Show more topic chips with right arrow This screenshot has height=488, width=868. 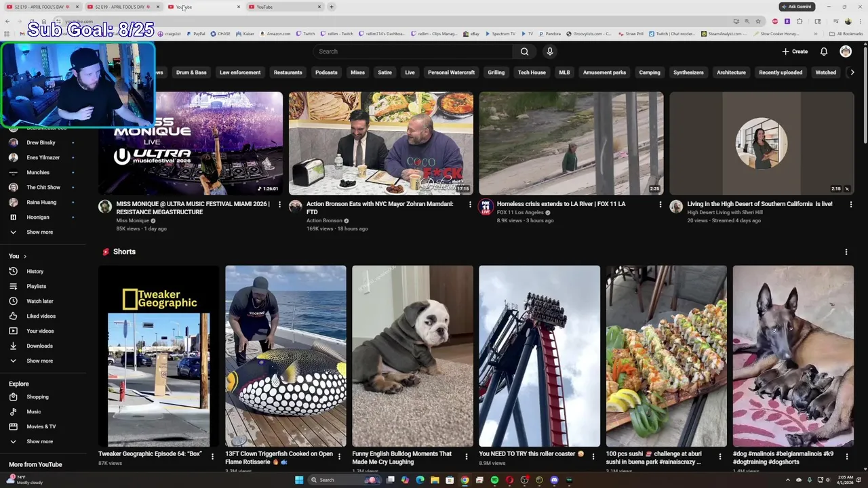pyautogui.click(x=852, y=73)
